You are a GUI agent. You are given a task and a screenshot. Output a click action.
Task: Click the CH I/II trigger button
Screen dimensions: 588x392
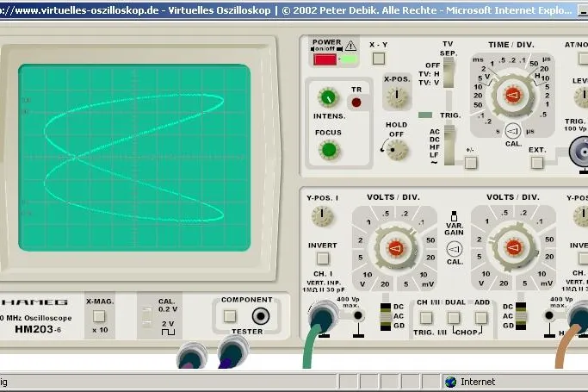click(426, 318)
